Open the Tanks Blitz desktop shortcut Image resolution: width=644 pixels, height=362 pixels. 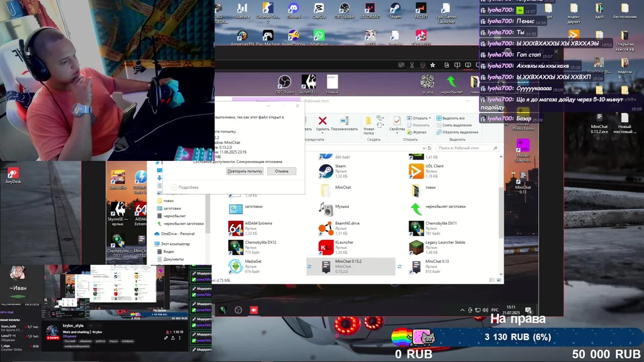118,180
